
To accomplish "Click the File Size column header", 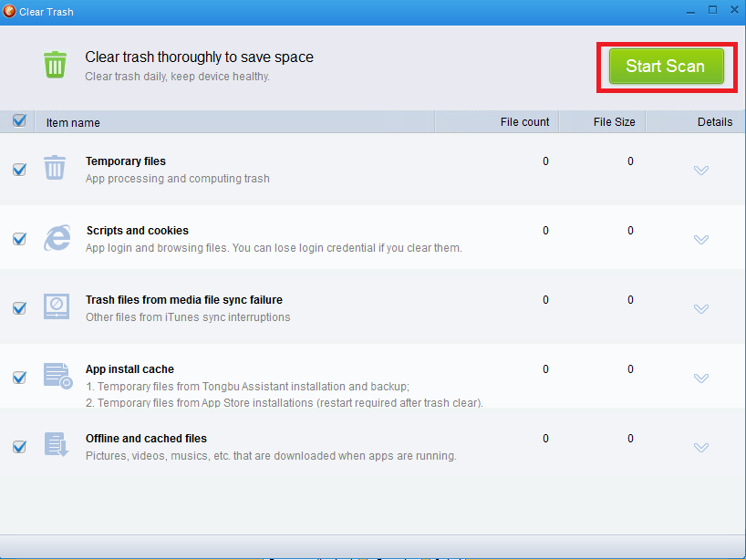I will tap(602, 122).
